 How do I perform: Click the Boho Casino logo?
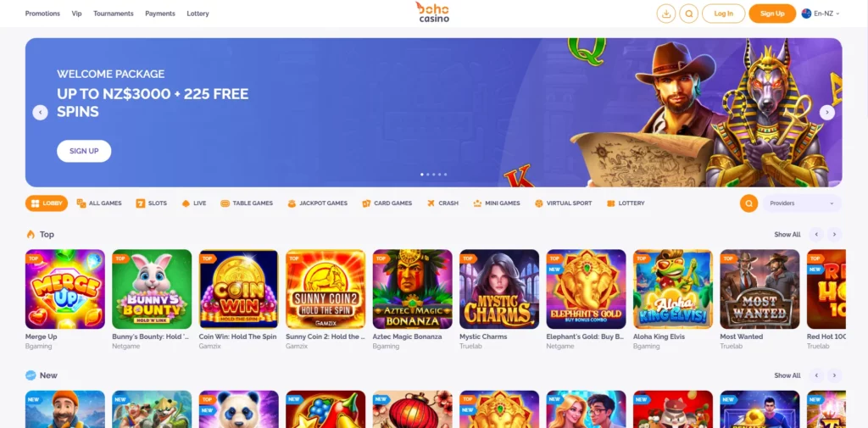pyautogui.click(x=433, y=12)
